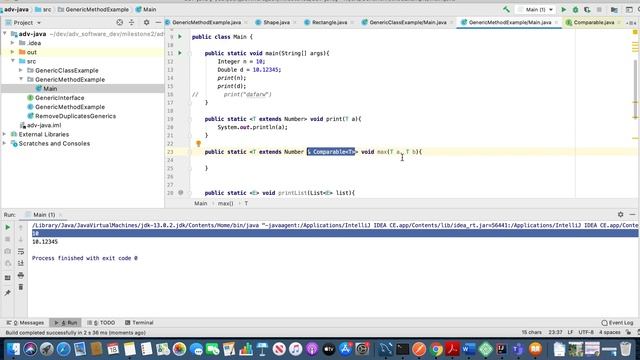Screen dimensions: 640x360
Task: Open the Messages tool window
Action: [25, 322]
